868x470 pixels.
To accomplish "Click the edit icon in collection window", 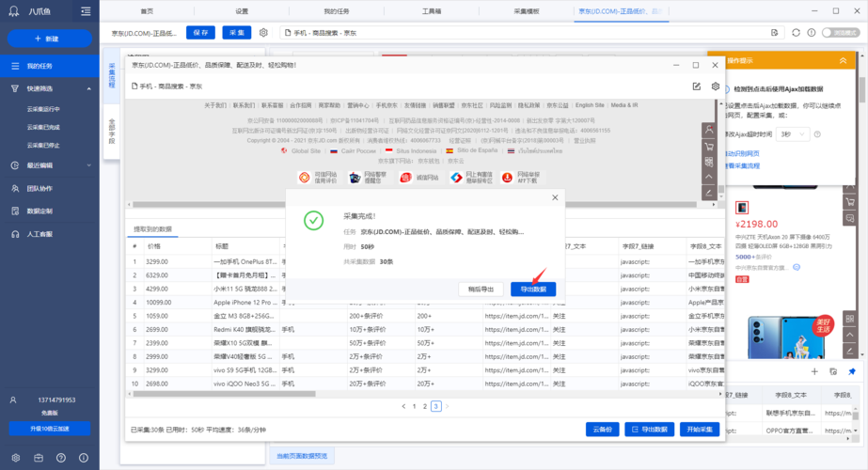I will 697,86.
